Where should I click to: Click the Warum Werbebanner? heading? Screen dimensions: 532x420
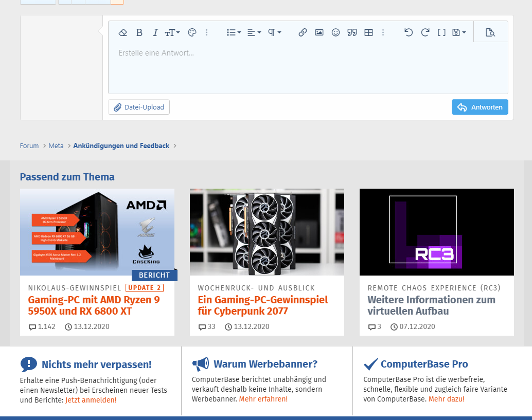click(265, 364)
